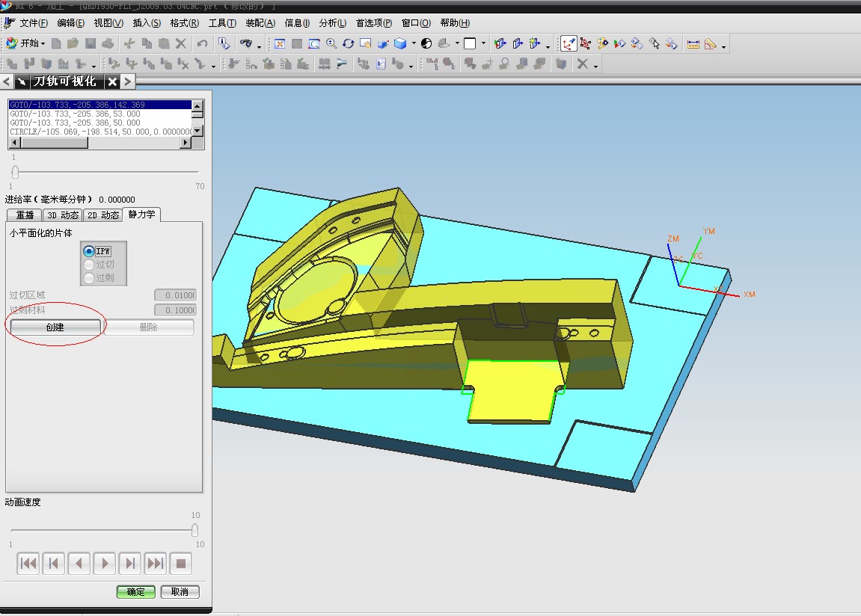Select the CIRCLE/-105.069 list row
Image resolution: width=861 pixels, height=616 pixels.
100,132
